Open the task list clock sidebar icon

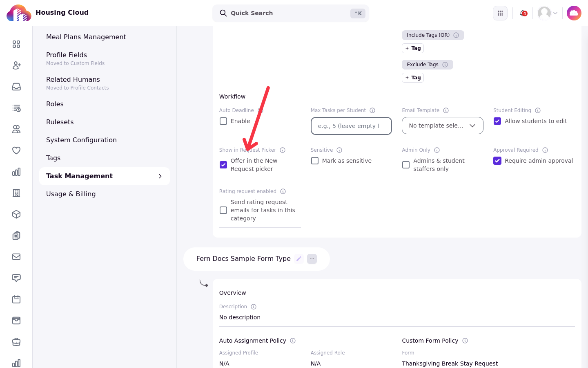[x=16, y=108]
